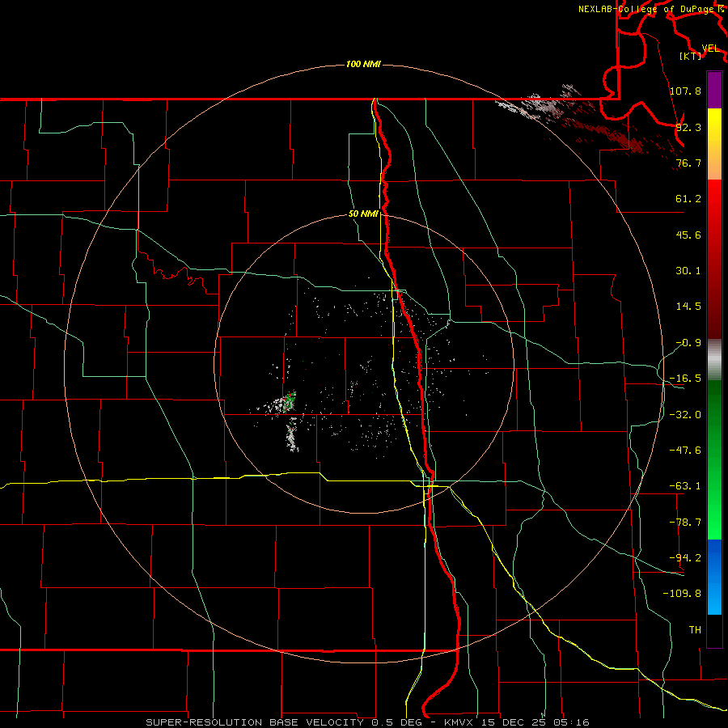Click the 100 NMI range ring label
Screen dimensions: 728x728
[363, 64]
